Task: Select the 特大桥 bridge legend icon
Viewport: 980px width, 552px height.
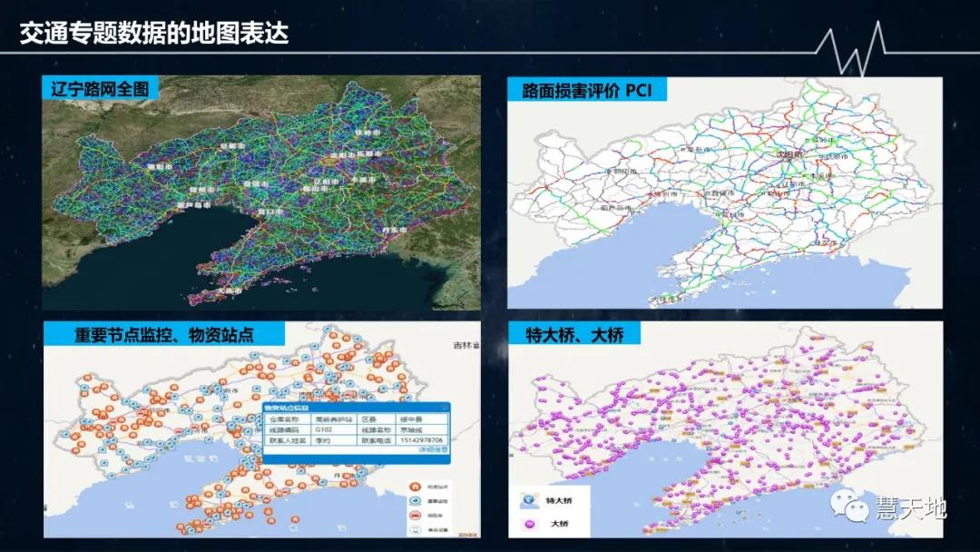Action: [x=529, y=500]
